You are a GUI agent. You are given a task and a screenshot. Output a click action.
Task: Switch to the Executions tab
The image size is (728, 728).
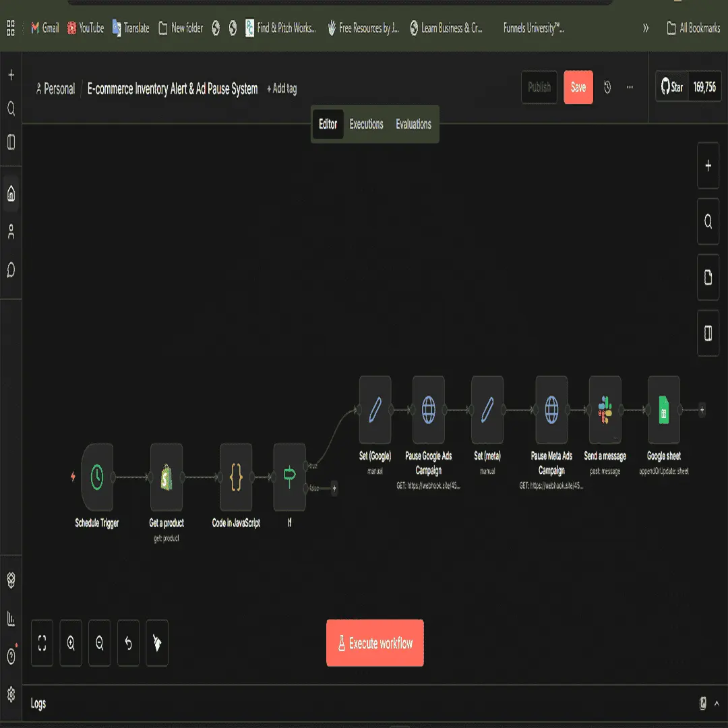click(366, 124)
